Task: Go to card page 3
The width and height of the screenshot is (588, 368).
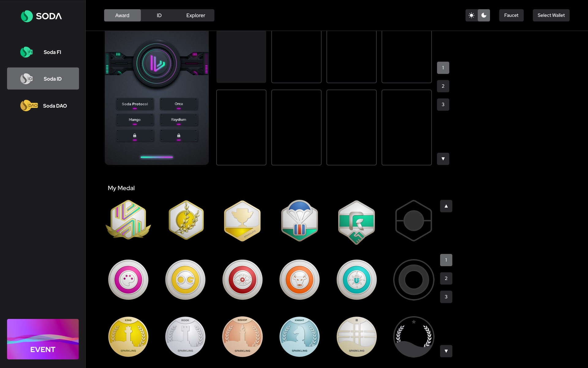Action: (x=443, y=105)
